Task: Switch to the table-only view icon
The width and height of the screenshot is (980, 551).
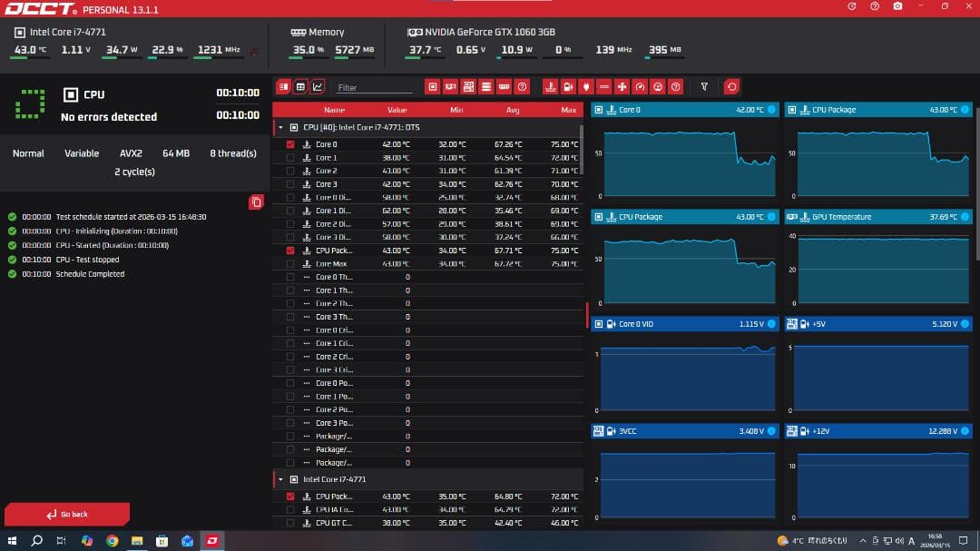Action: pos(300,87)
